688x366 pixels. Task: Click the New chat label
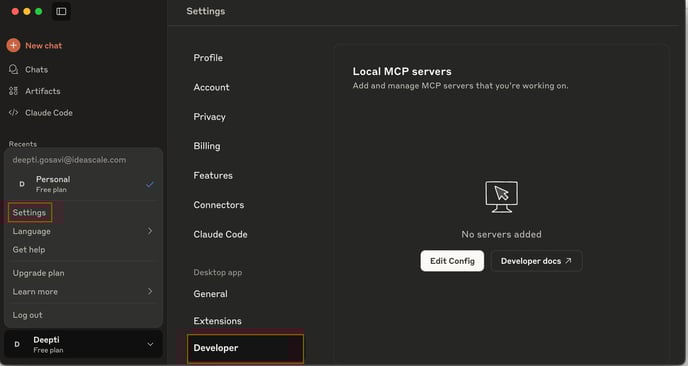pyautogui.click(x=43, y=46)
